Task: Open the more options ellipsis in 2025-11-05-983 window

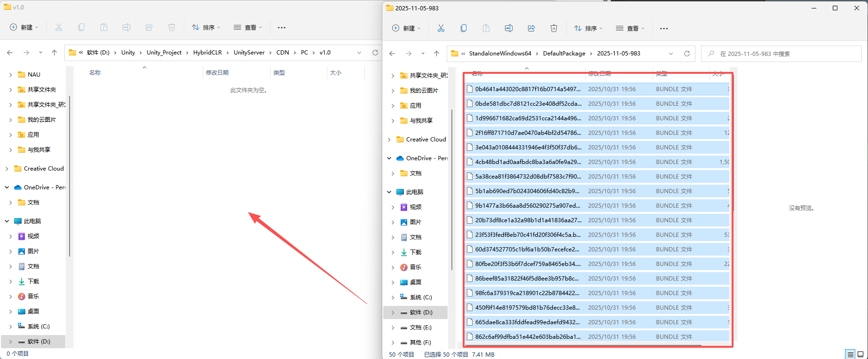Action: tap(664, 28)
